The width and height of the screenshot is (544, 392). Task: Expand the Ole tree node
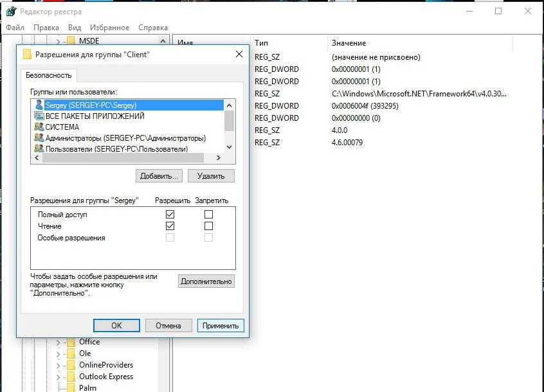pos(59,354)
